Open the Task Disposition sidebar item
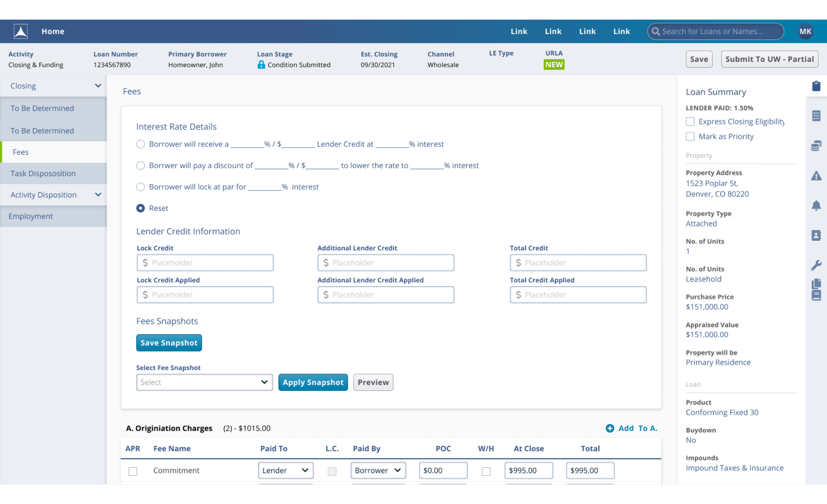 (x=43, y=174)
